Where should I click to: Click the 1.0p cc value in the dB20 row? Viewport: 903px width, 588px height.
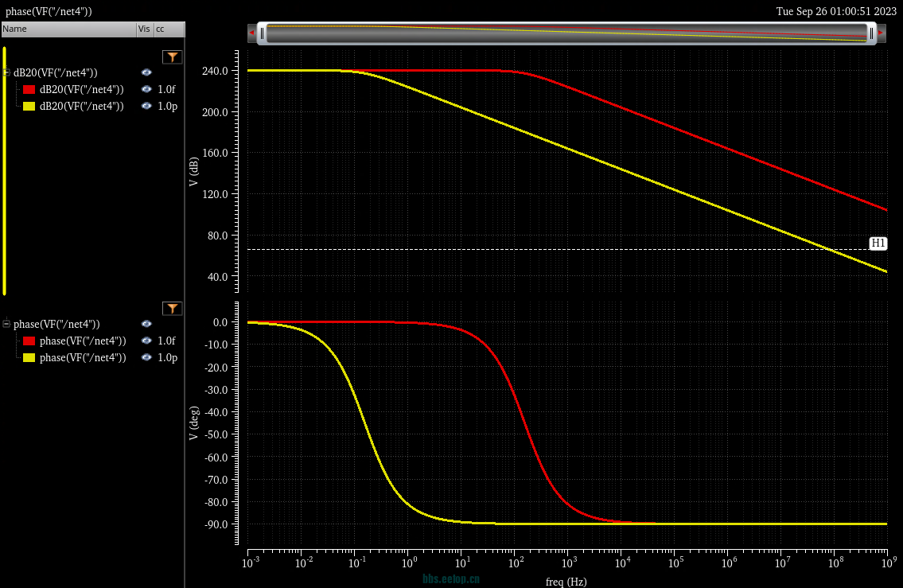(168, 106)
